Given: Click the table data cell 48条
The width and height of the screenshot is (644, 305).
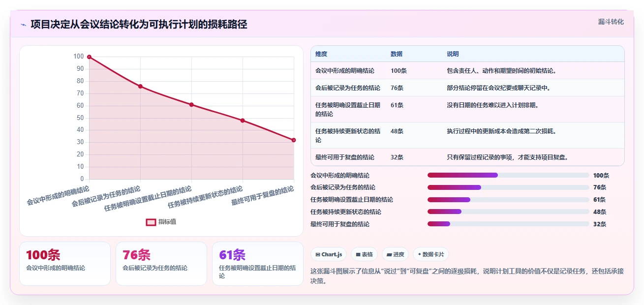Looking at the screenshot, I should pos(397,131).
